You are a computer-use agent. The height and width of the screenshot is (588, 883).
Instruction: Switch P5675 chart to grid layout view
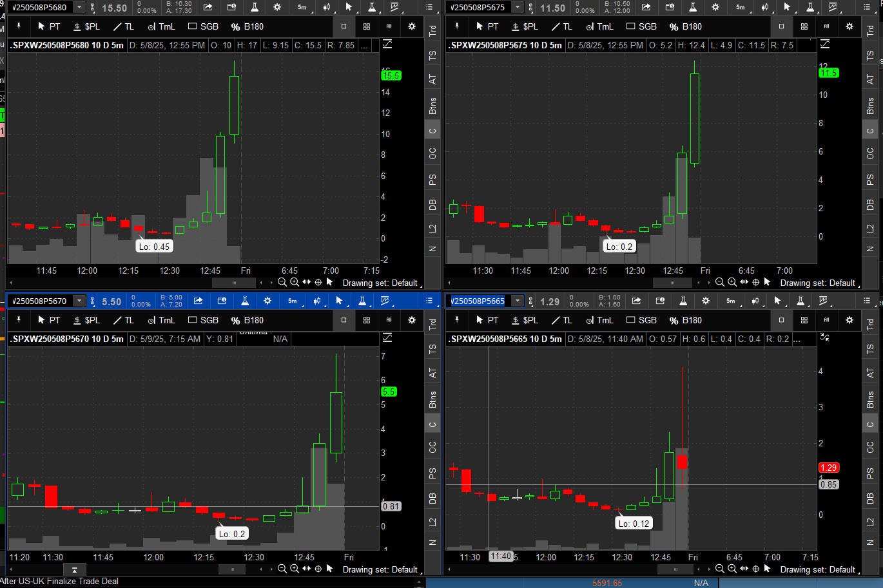[x=804, y=26]
